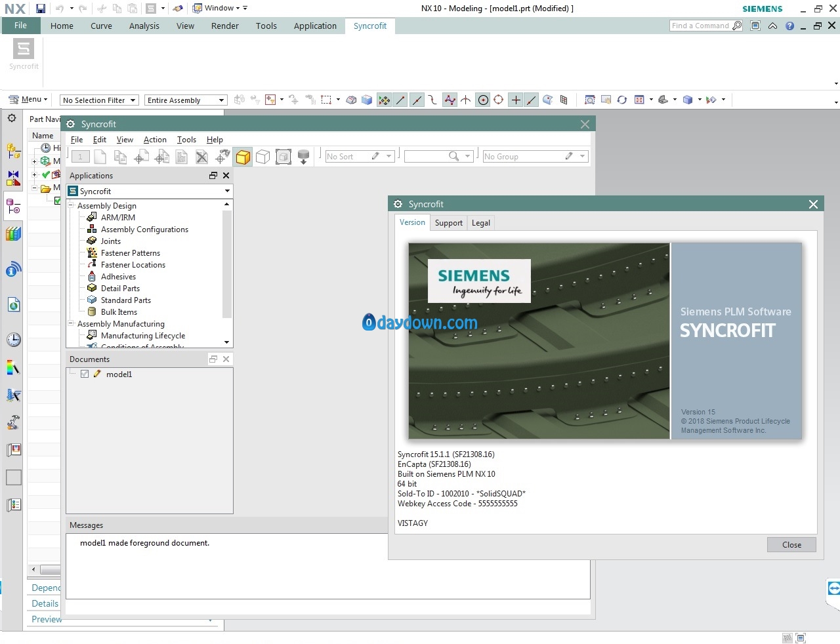Float the Applications panel

pos(213,175)
